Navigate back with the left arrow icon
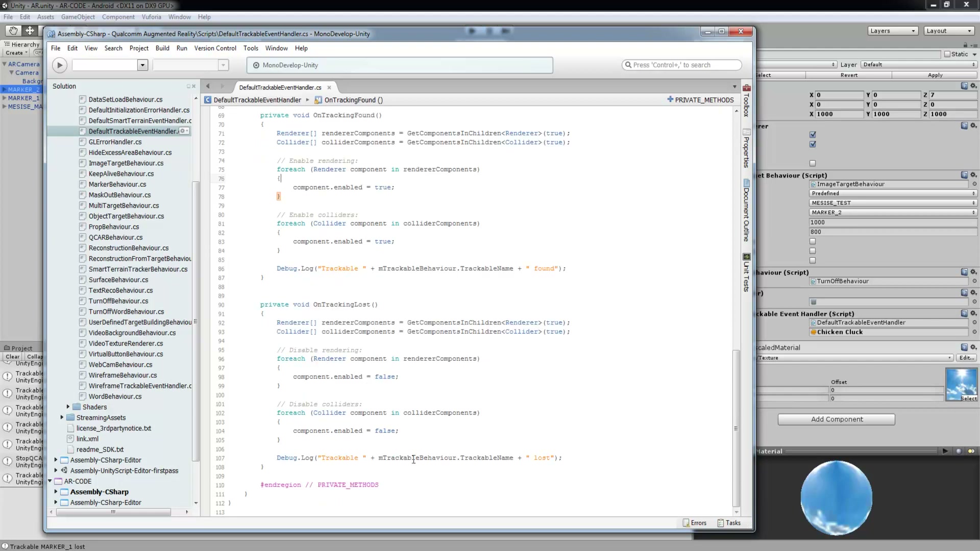The height and width of the screenshot is (551, 980). tap(208, 86)
